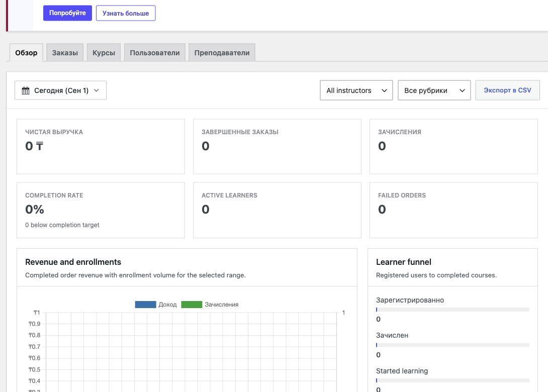Click the Registered users to completed courses text
This screenshot has width=548, height=392.
pos(436,275)
